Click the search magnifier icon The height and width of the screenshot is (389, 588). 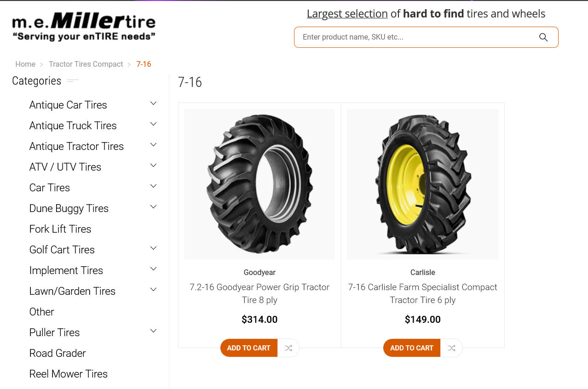pos(543,37)
